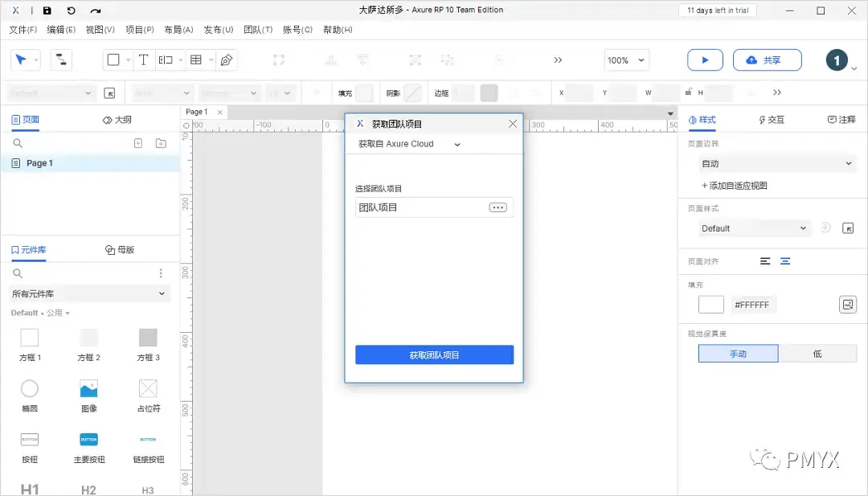Switch visual fidelity to 低

pyautogui.click(x=818, y=353)
